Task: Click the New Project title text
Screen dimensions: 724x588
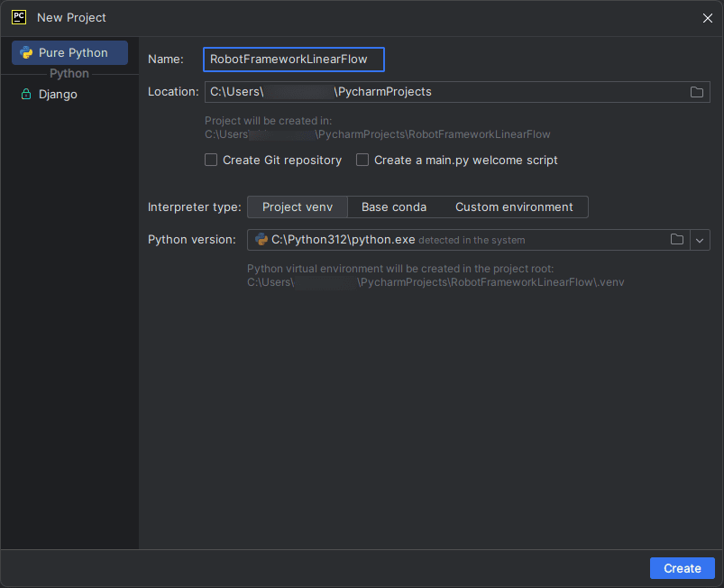Action: tap(71, 17)
